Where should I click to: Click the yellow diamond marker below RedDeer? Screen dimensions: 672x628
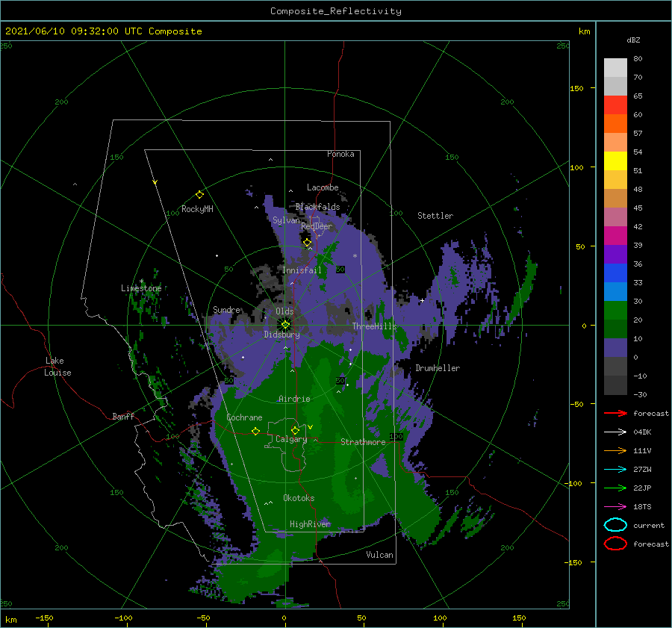[308, 243]
